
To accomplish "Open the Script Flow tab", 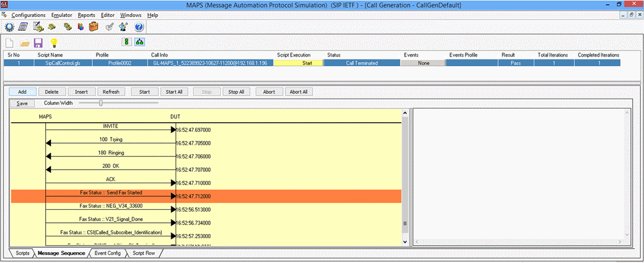I will [x=143, y=253].
